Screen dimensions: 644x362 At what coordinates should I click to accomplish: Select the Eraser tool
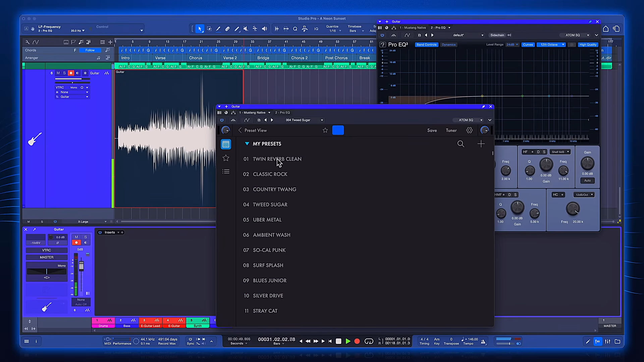227,29
